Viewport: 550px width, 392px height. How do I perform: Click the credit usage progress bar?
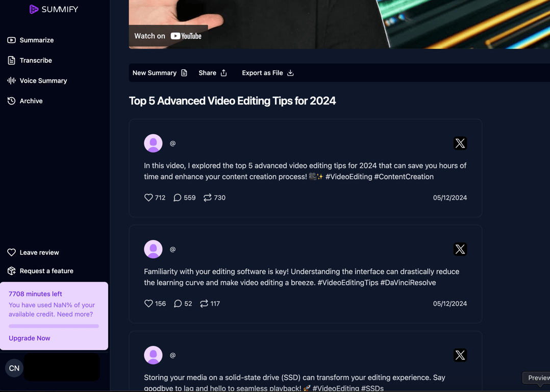coord(54,326)
